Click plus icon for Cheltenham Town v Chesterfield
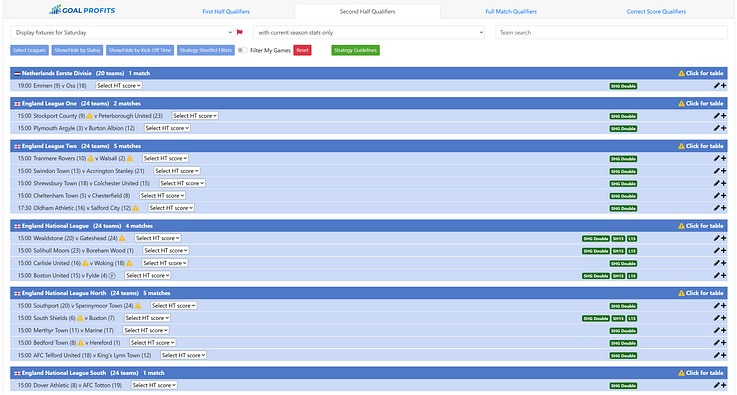The width and height of the screenshot is (737, 395). tap(723, 196)
